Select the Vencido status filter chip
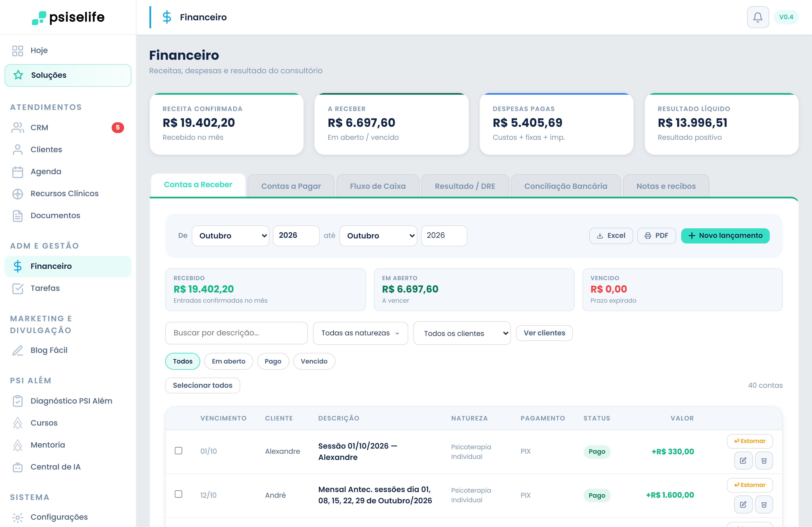The image size is (812, 527). tap(314, 361)
